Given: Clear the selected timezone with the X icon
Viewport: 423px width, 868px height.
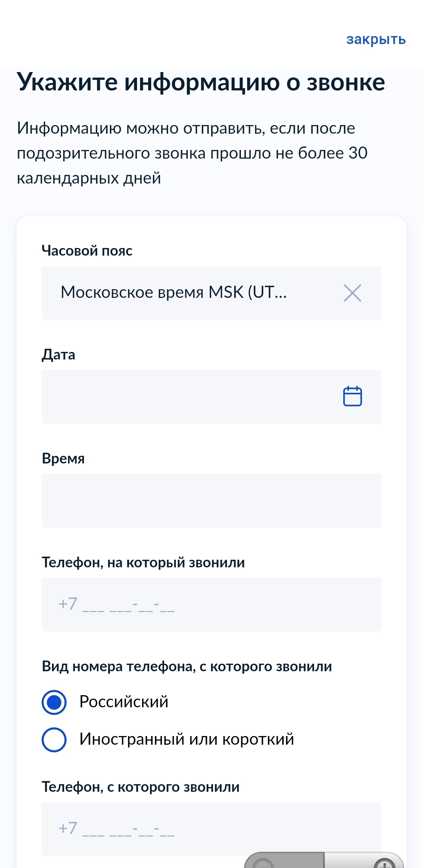Looking at the screenshot, I should pos(352,293).
